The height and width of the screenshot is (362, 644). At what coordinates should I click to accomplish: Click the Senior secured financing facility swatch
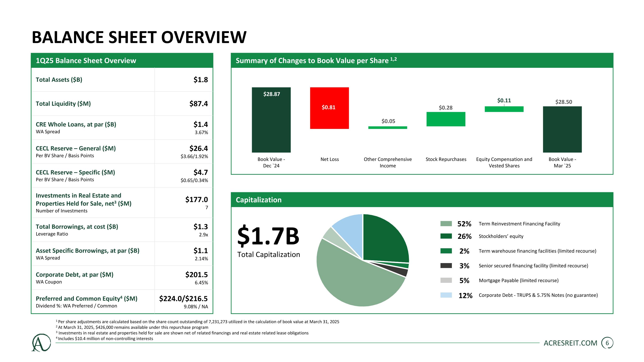pos(446,266)
